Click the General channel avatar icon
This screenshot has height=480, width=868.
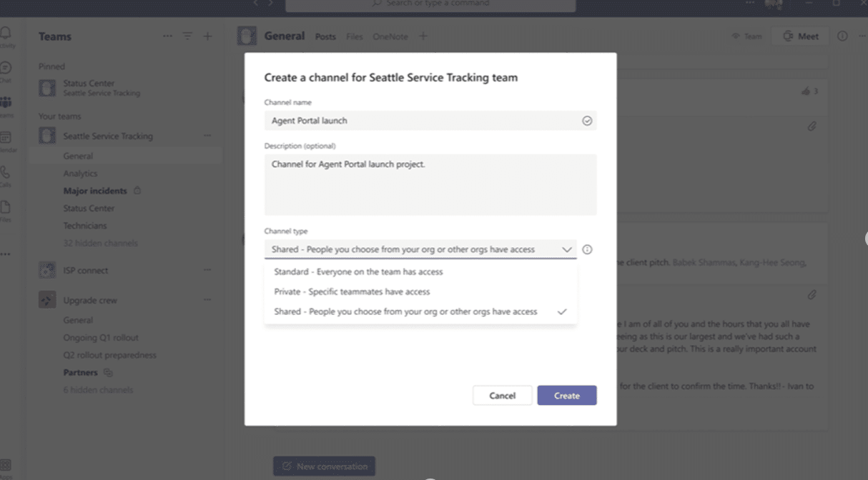tap(247, 36)
